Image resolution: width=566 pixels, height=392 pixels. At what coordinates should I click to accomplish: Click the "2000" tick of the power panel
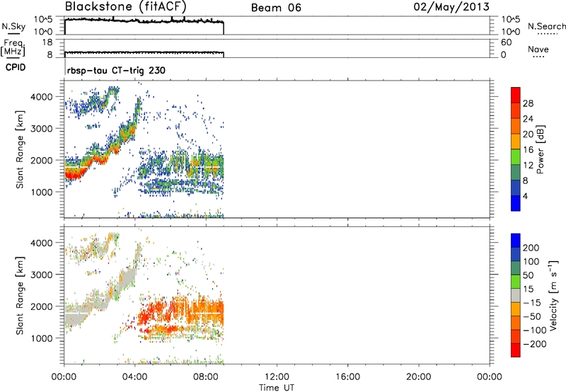click(x=42, y=160)
